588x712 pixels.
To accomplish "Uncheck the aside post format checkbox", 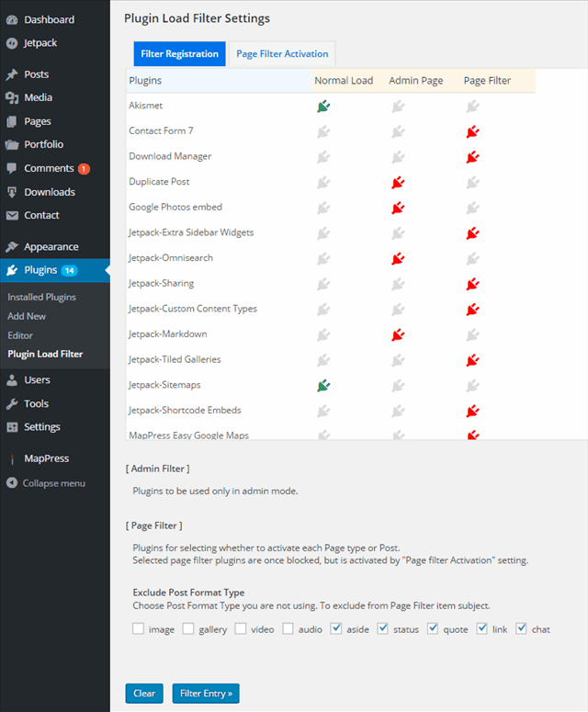I will tap(336, 628).
